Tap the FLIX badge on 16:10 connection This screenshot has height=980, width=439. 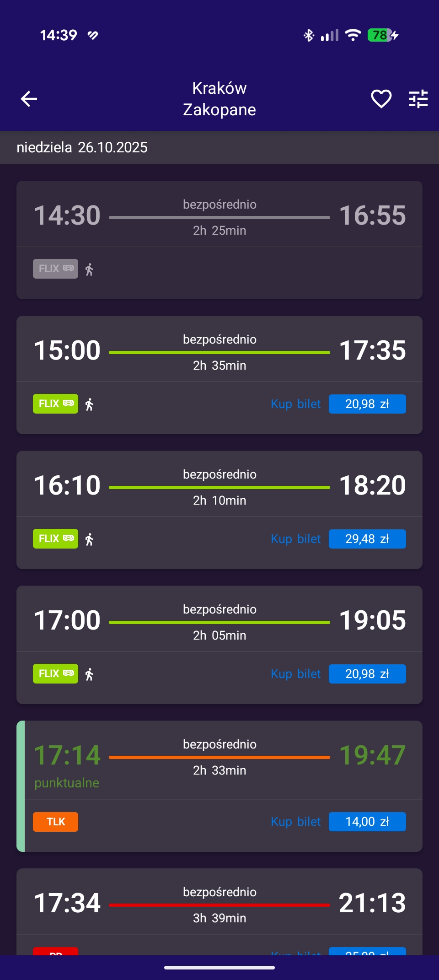pyautogui.click(x=55, y=538)
